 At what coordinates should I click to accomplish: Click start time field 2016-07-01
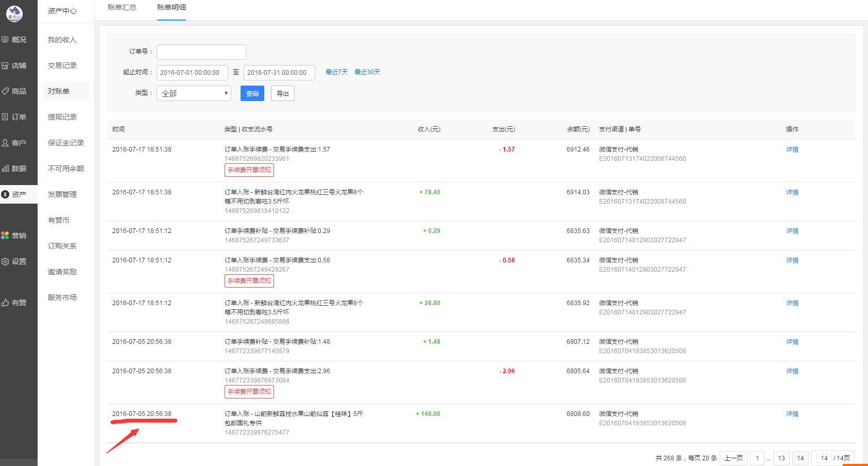tap(192, 73)
